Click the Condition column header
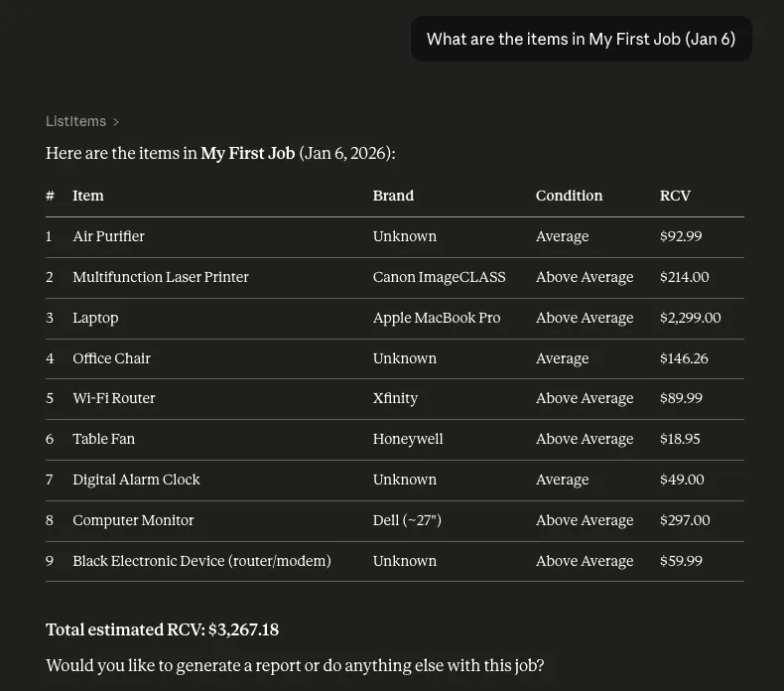 coord(569,196)
